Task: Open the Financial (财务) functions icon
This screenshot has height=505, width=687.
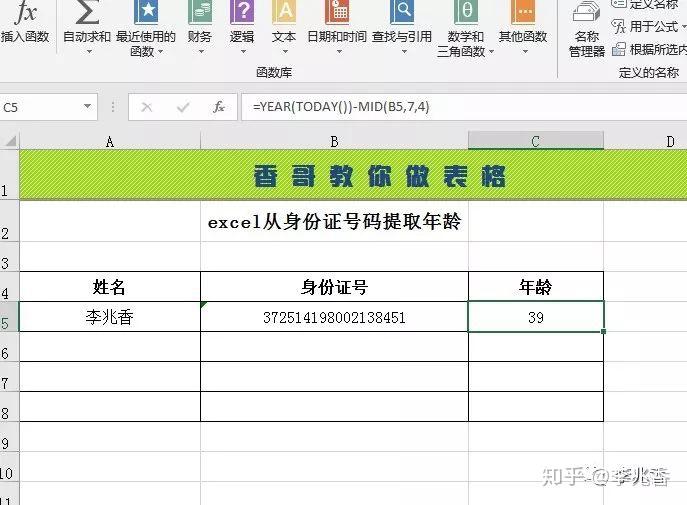Action: coord(200,12)
